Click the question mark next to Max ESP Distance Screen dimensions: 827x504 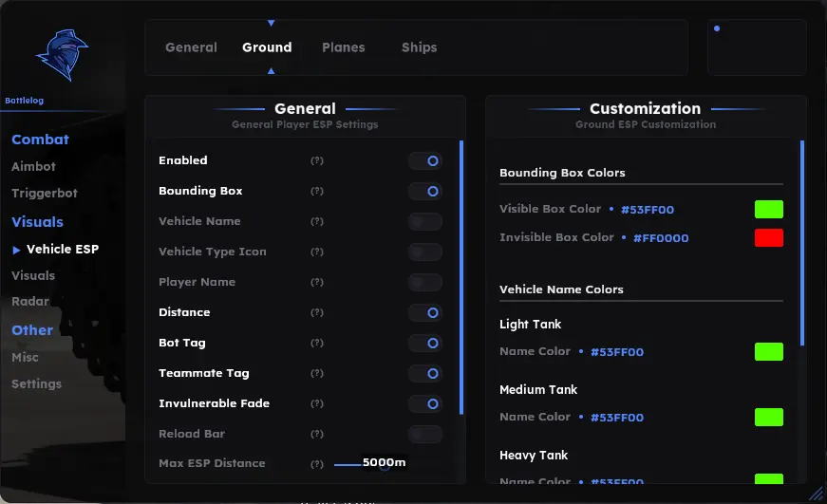coord(316,464)
